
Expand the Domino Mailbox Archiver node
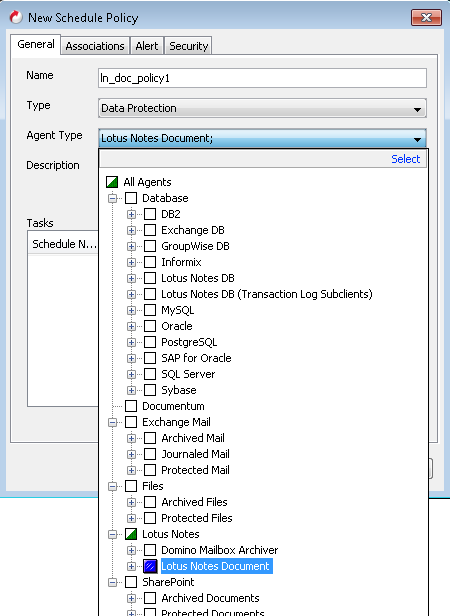point(131,550)
